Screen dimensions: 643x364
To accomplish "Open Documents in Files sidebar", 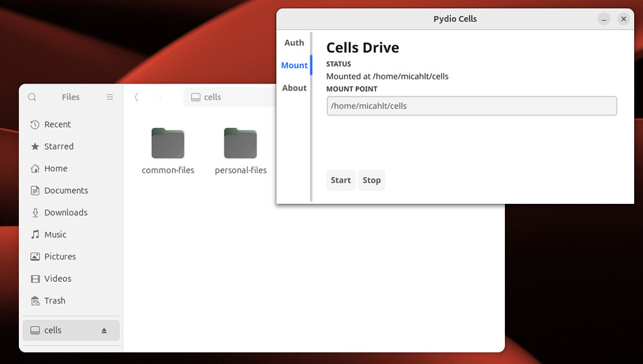I will [71, 191].
